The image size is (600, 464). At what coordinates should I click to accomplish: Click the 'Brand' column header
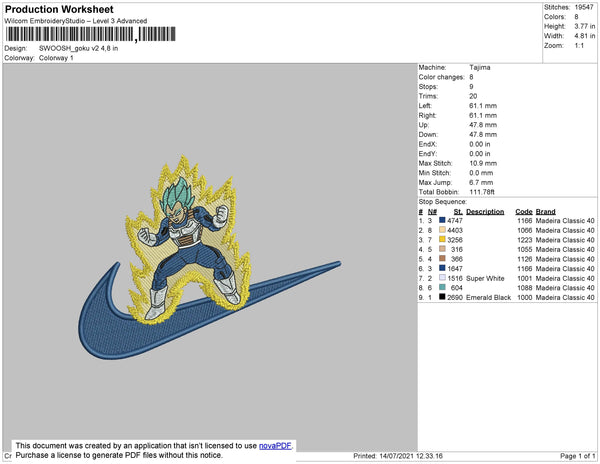pyautogui.click(x=545, y=212)
